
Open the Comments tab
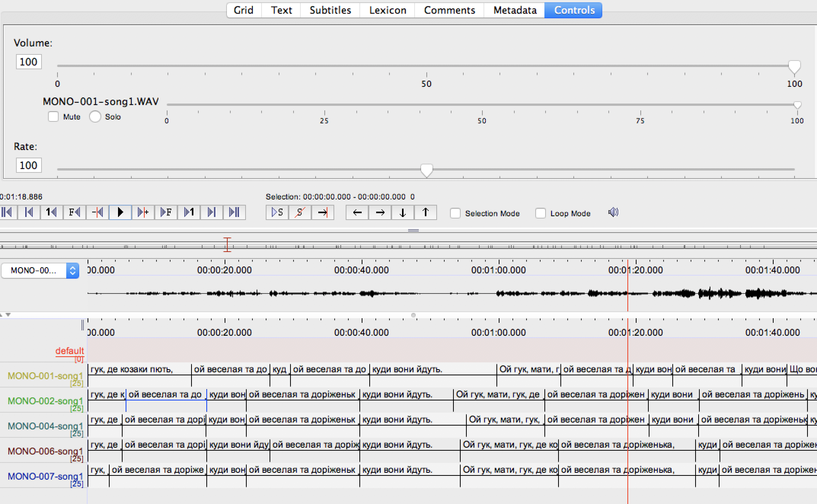coord(450,10)
